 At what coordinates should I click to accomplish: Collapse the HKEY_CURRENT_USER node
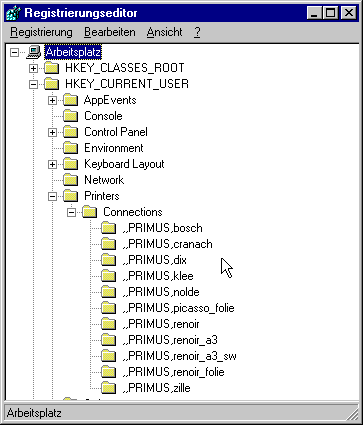33,84
